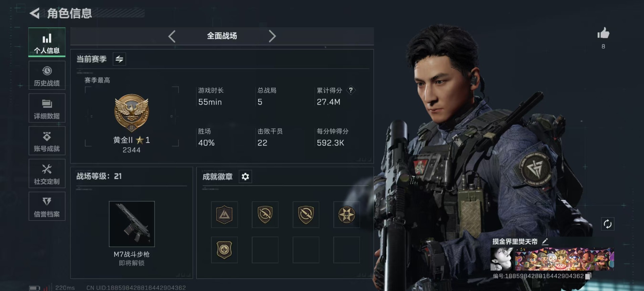Open the 信誉档案 reputation tab
644x291 pixels.
47,206
